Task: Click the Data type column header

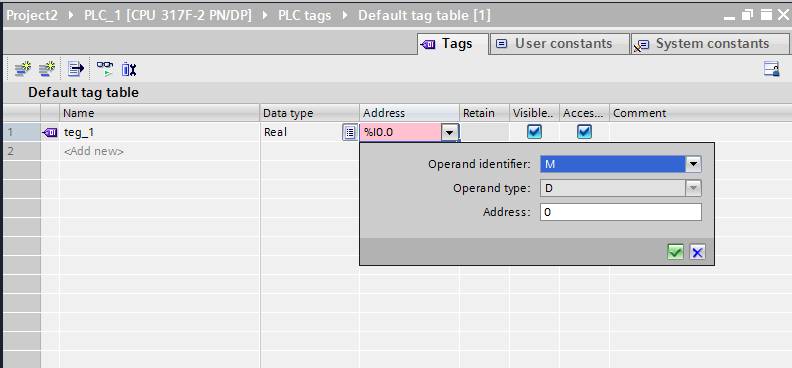Action: [310, 113]
